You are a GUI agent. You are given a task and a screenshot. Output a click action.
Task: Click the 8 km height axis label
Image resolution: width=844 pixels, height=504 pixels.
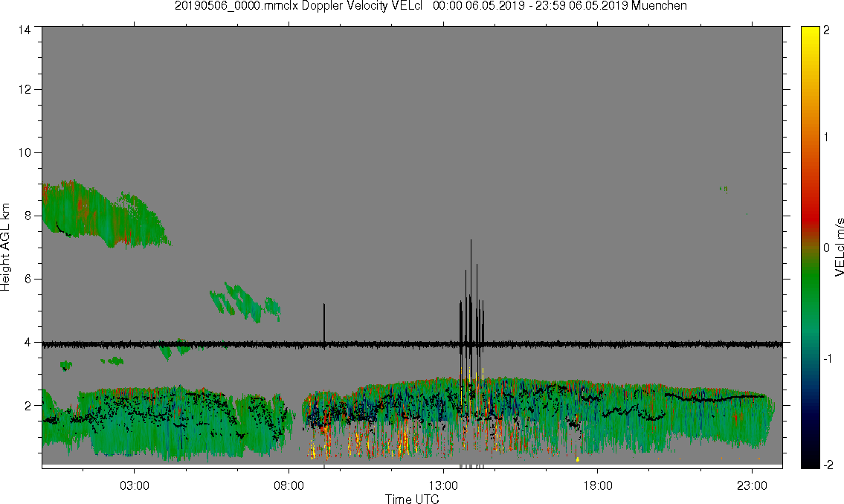click(28, 216)
